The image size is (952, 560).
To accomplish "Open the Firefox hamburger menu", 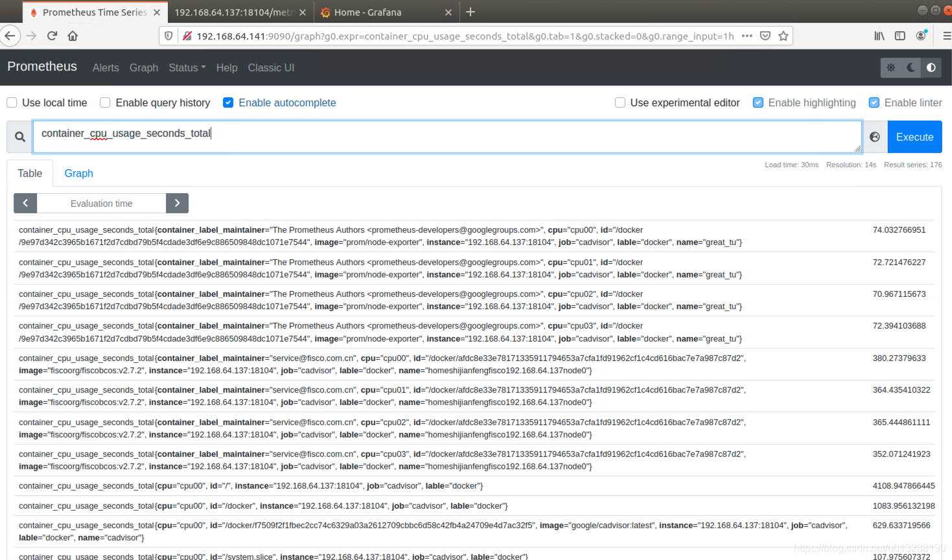I will click(x=947, y=36).
